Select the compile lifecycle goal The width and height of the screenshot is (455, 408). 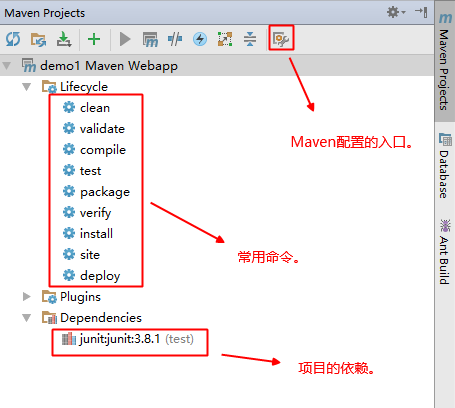(94, 150)
